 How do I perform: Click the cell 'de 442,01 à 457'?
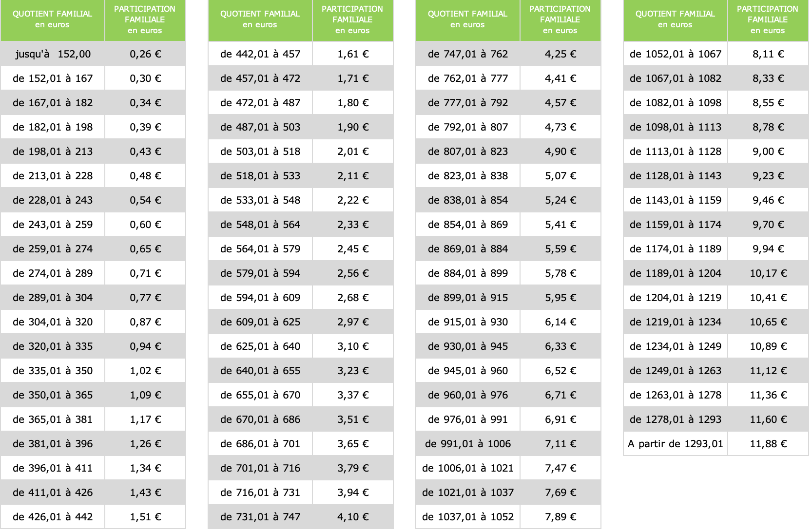(x=260, y=54)
